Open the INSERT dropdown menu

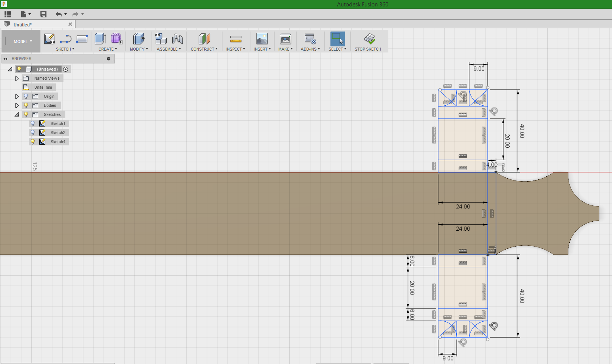[x=262, y=49]
